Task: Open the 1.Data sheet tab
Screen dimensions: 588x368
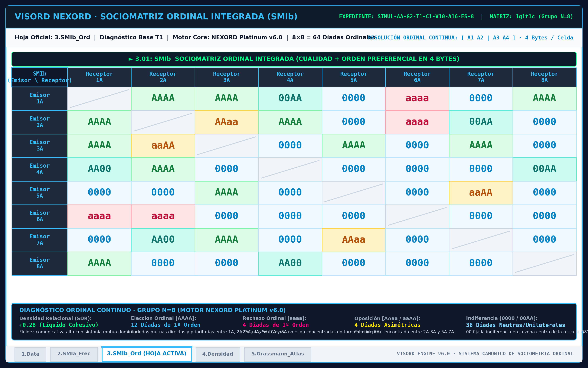Action: 30,354
